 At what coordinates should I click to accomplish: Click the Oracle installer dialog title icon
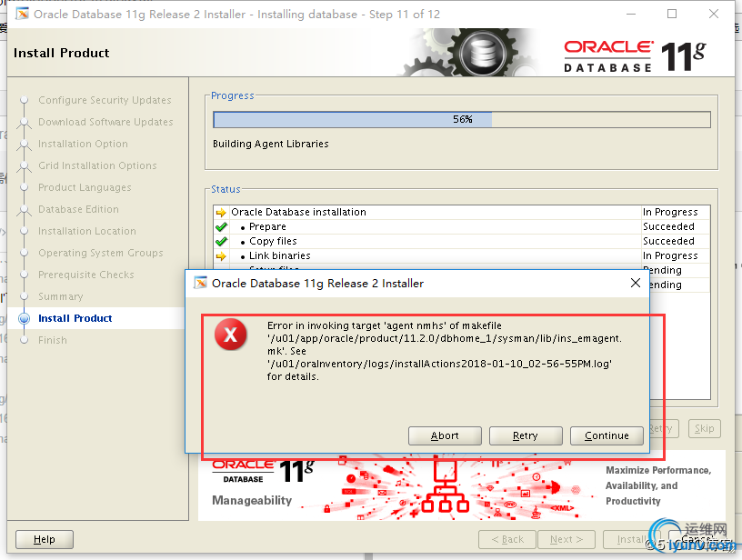[x=200, y=283]
